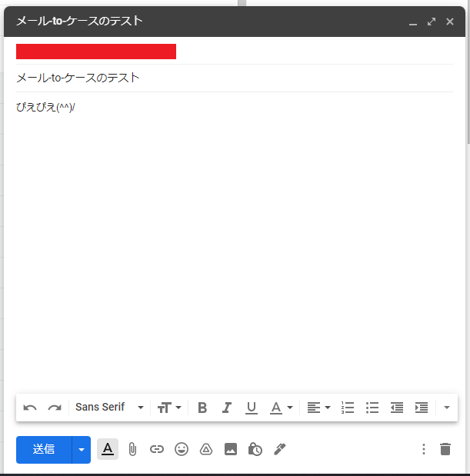This screenshot has height=476, width=470.
Task: Close the compose window
Action: click(450, 22)
